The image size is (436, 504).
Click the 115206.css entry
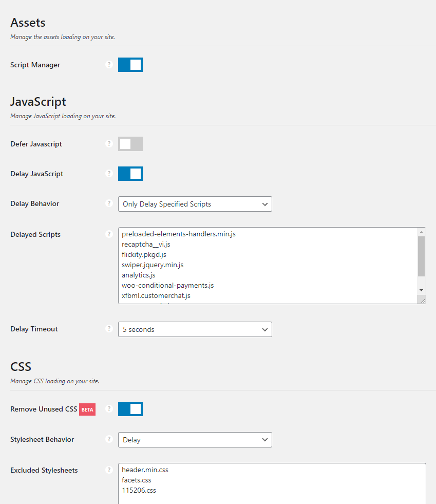[139, 491]
